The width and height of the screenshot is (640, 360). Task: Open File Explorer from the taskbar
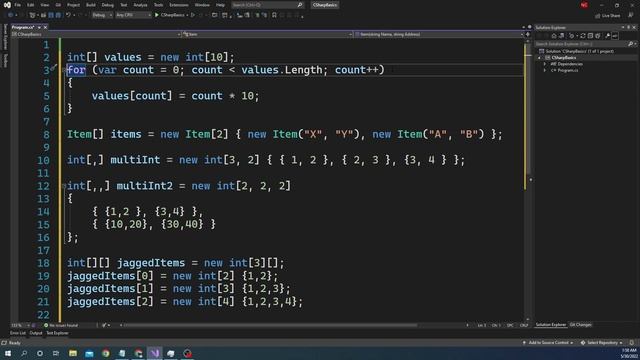[x=73, y=353]
